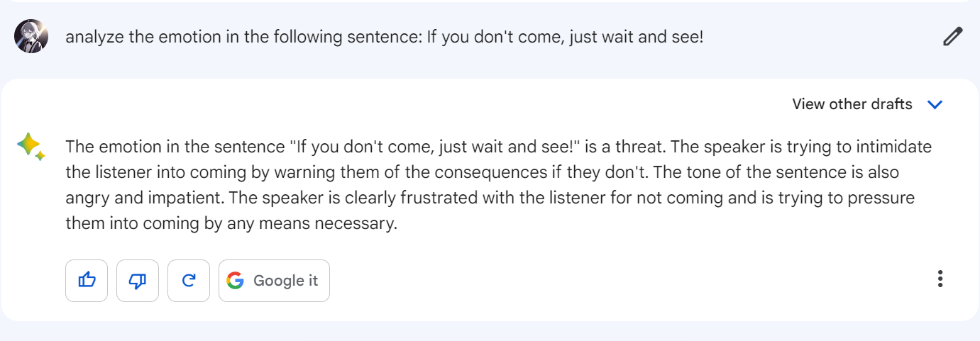
Task: Open the three-dot more options menu
Action: (940, 279)
